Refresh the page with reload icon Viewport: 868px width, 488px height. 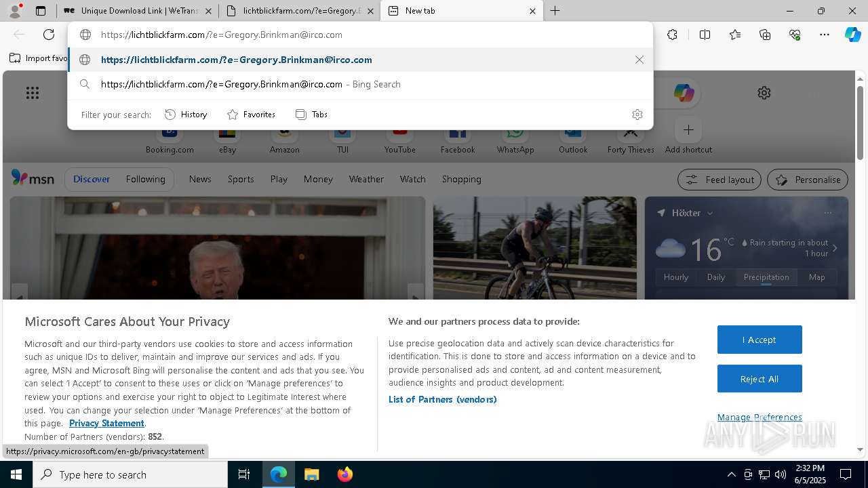(x=49, y=35)
